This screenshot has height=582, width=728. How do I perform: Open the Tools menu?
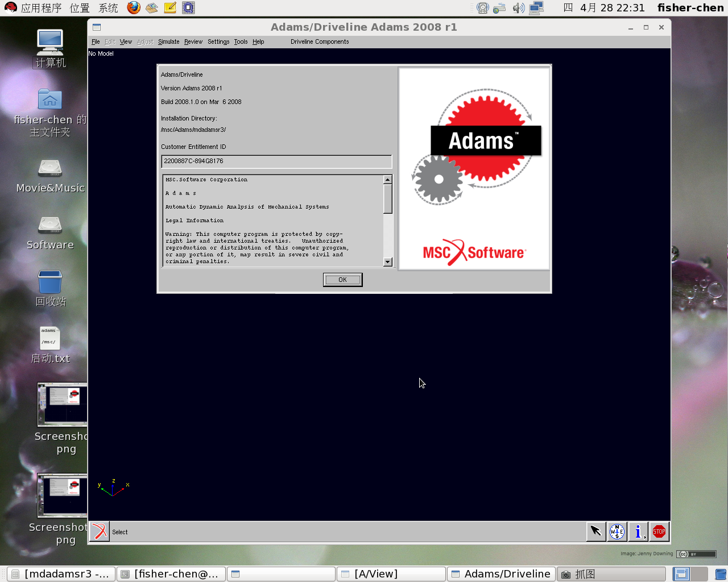tap(241, 41)
